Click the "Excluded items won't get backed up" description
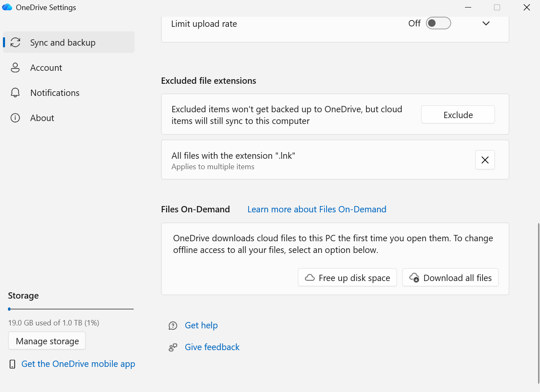The width and height of the screenshot is (540, 392). coord(287,115)
